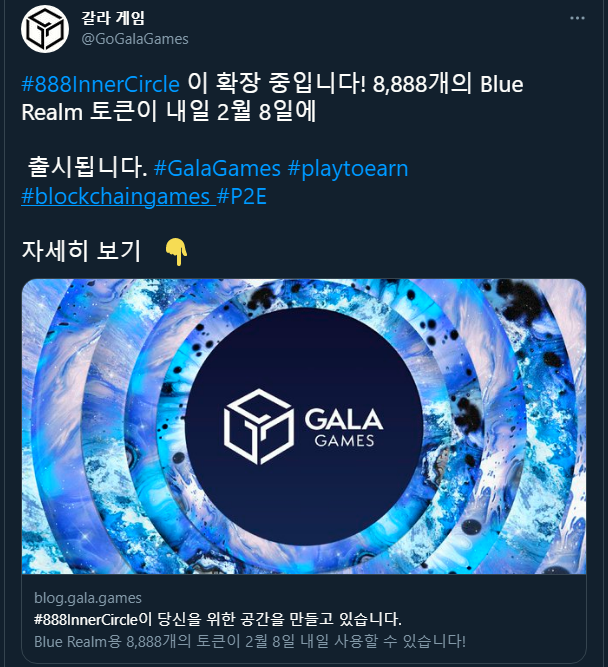
Task: Click the 자세히 보기 text
Action: (81, 251)
